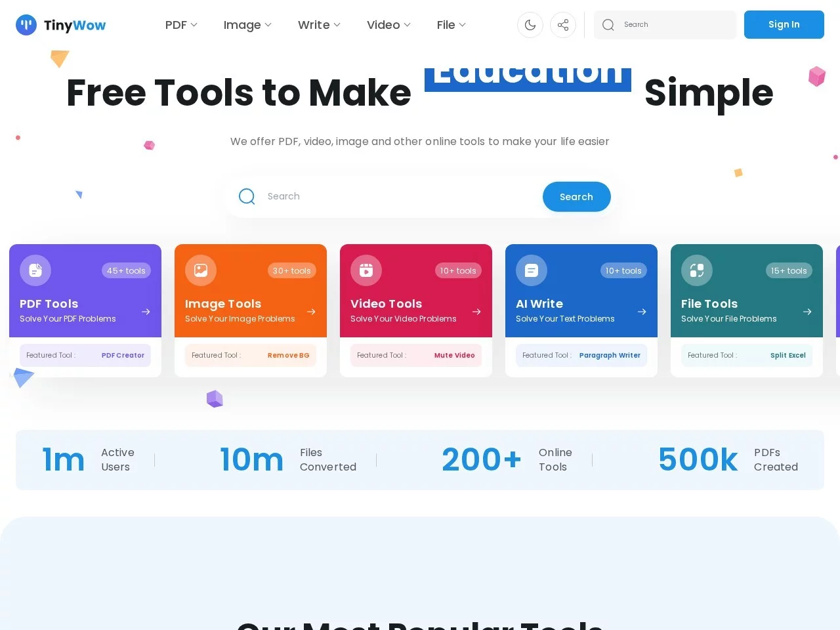
Task: Open the PDF Creator featured tool
Action: (x=123, y=355)
